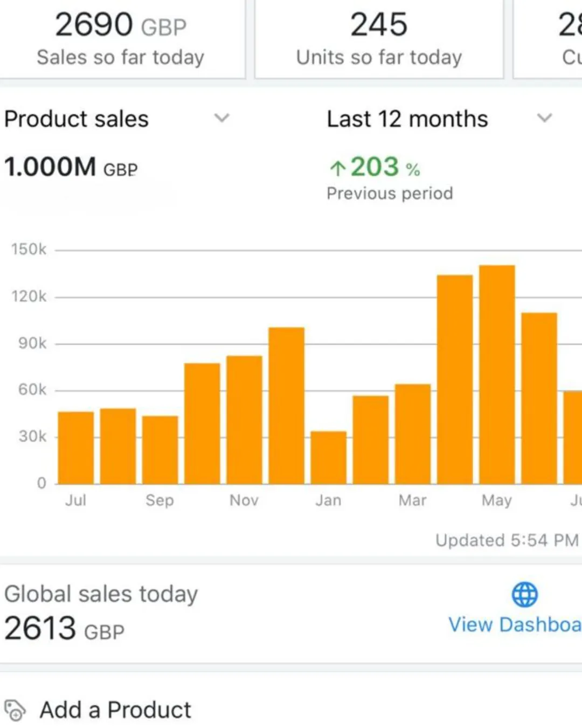Tap the Add a Product tag icon
This screenshot has height=728, width=582.
click(x=15, y=710)
